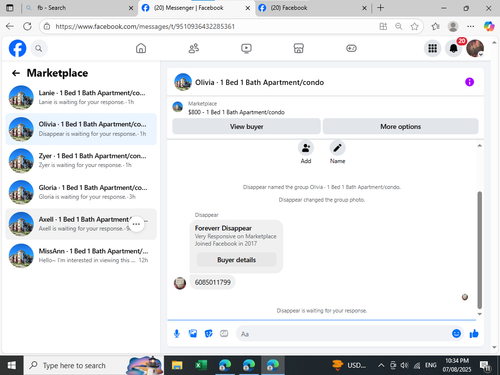
Task: Show hidden system tray icons chevron
Action: coord(381,366)
